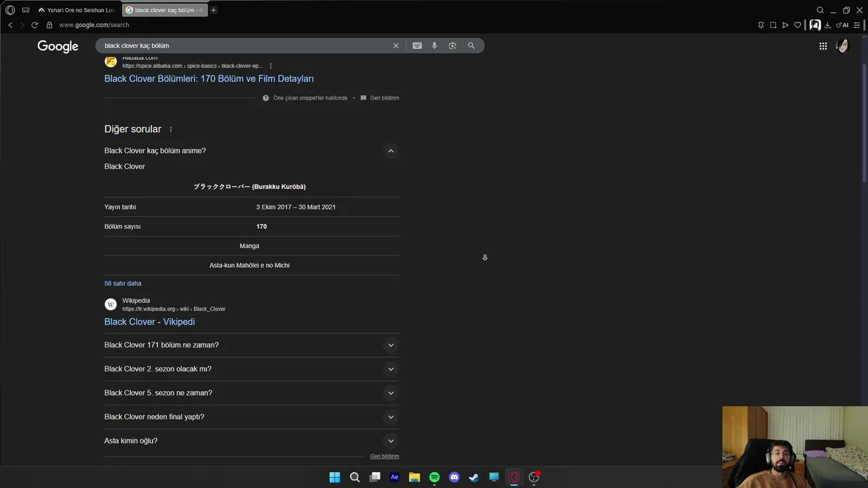Clear the search box with X

tap(396, 45)
